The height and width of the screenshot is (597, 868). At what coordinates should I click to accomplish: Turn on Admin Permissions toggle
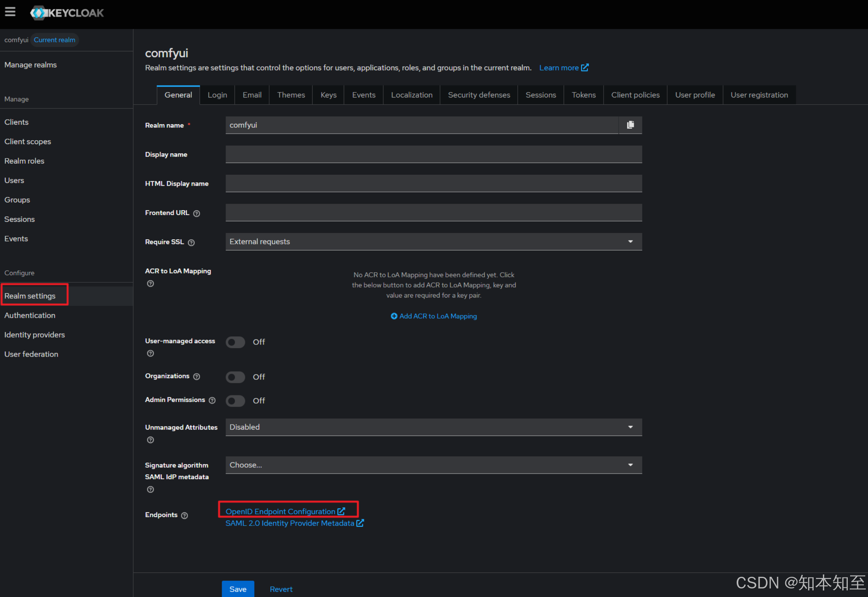[x=235, y=400]
